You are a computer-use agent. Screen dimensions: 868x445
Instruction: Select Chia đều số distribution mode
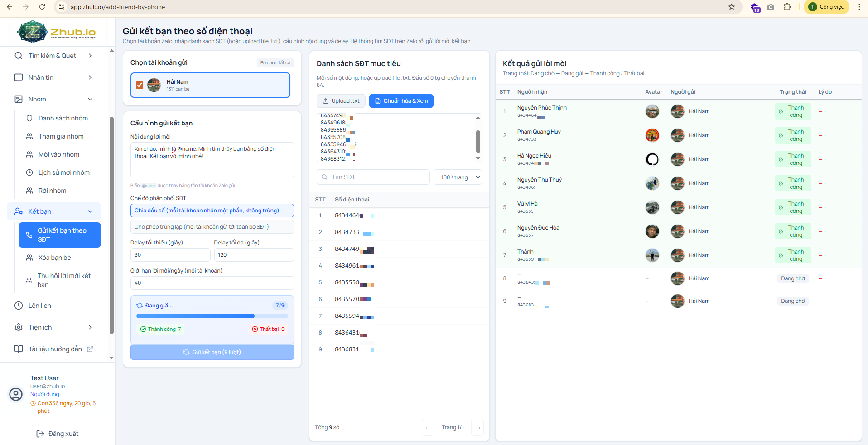pos(212,211)
